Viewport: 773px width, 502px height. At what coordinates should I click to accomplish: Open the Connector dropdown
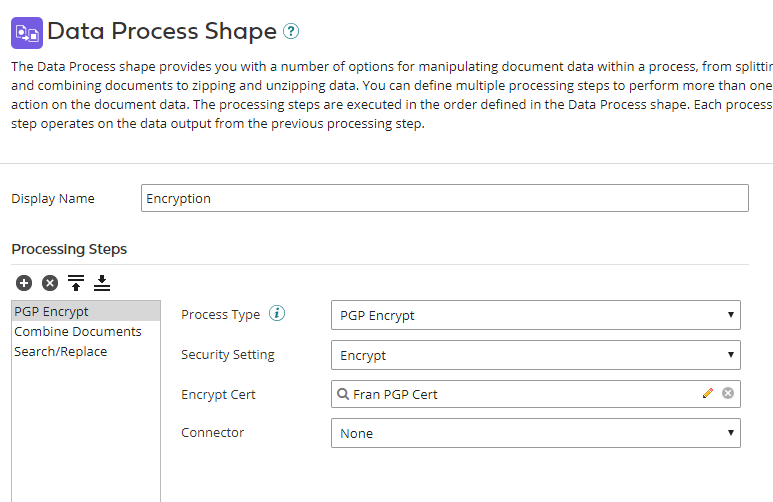point(535,433)
